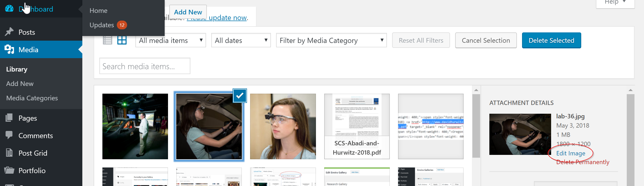The image size is (644, 186).
Task: Open the Media menu
Action: [x=41, y=49]
